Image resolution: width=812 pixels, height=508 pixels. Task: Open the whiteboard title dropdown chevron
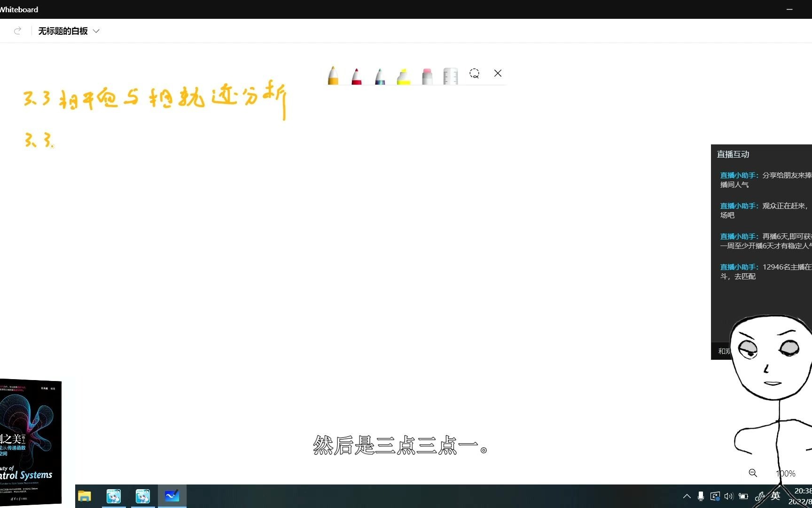(96, 31)
